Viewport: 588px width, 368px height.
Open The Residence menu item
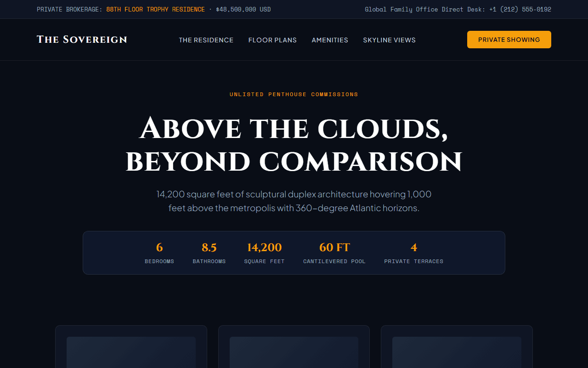coord(206,40)
